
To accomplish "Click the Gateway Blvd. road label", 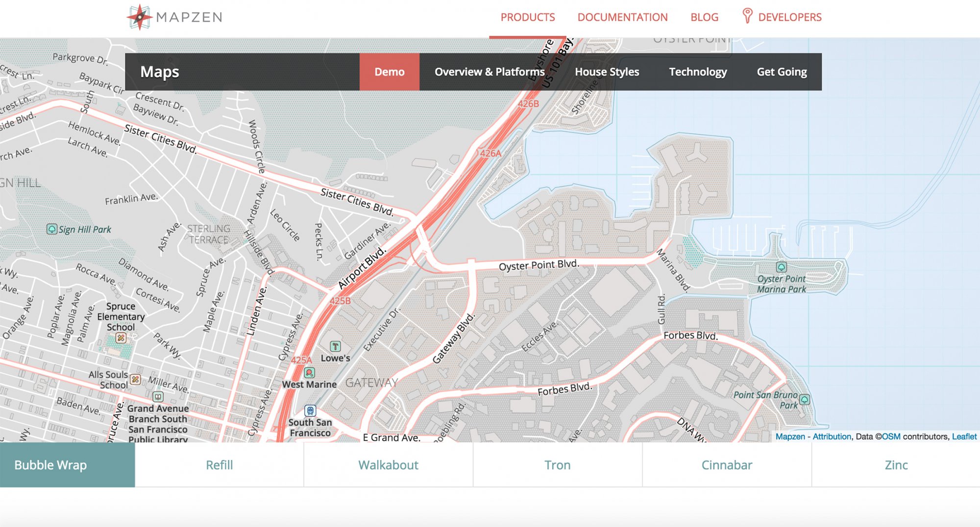I will (x=454, y=338).
